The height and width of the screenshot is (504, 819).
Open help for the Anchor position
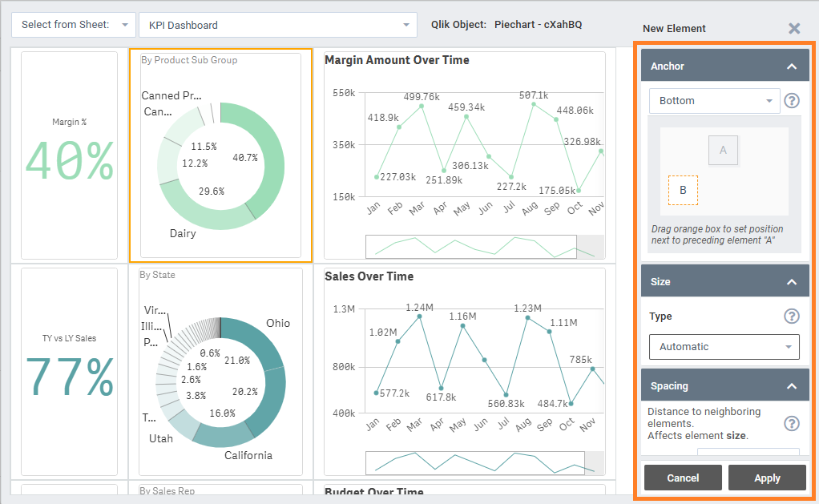click(792, 100)
